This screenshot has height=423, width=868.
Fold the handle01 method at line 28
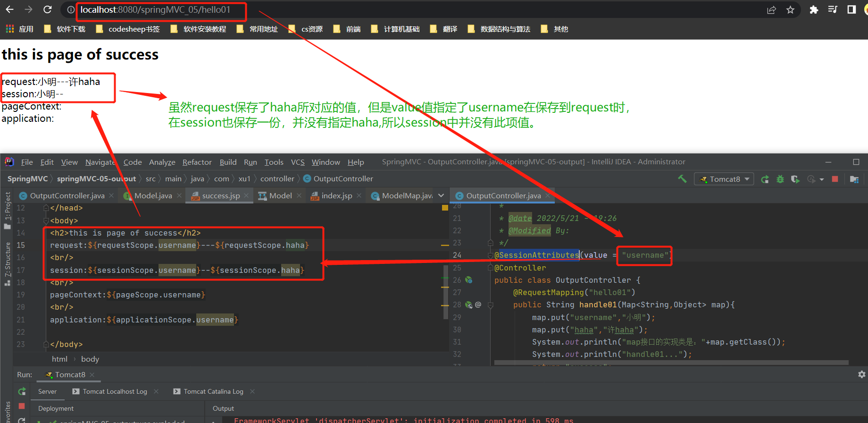point(491,305)
